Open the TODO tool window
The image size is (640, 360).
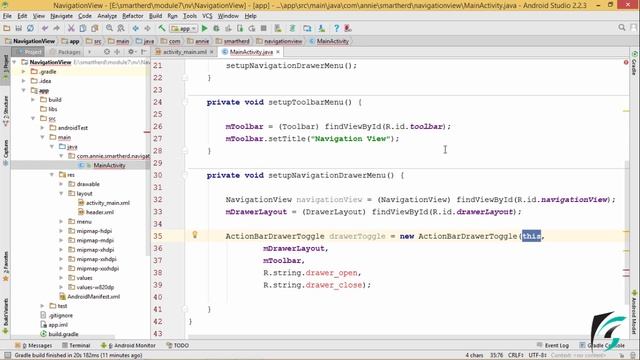coord(178,345)
